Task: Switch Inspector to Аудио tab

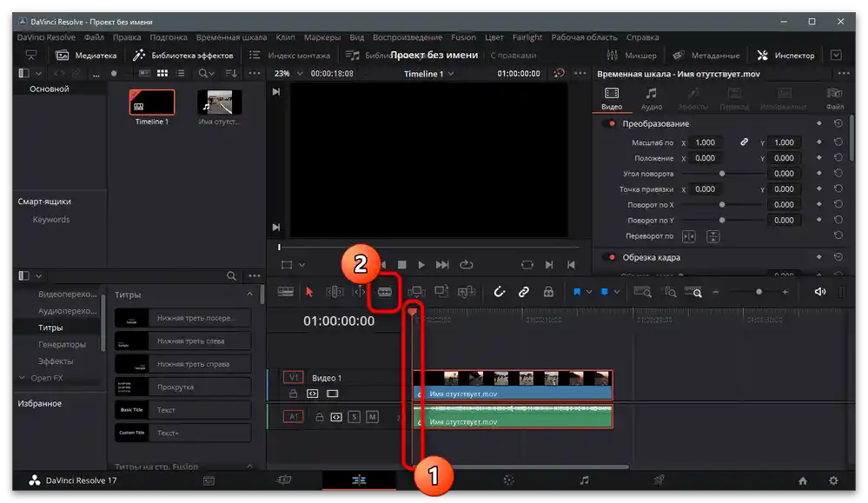Action: [x=652, y=98]
